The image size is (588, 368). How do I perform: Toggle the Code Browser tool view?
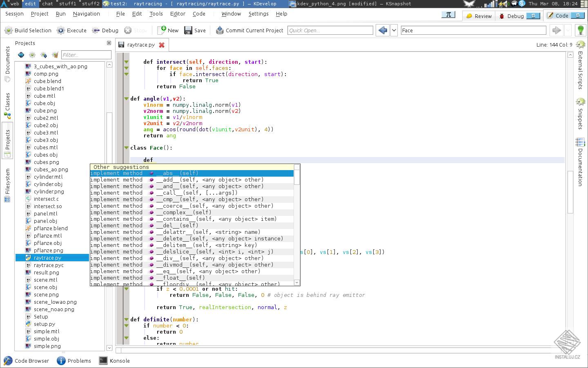(27, 361)
